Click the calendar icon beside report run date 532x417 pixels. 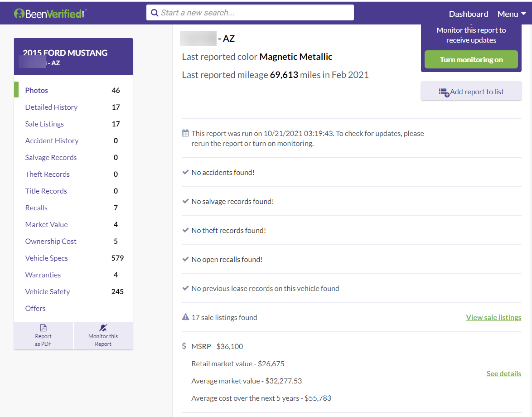pos(185,133)
